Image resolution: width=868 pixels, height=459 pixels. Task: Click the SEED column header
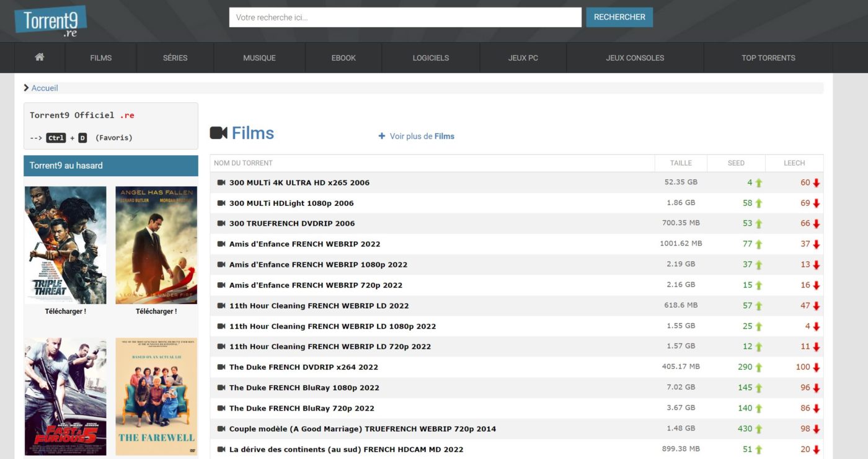(x=736, y=163)
